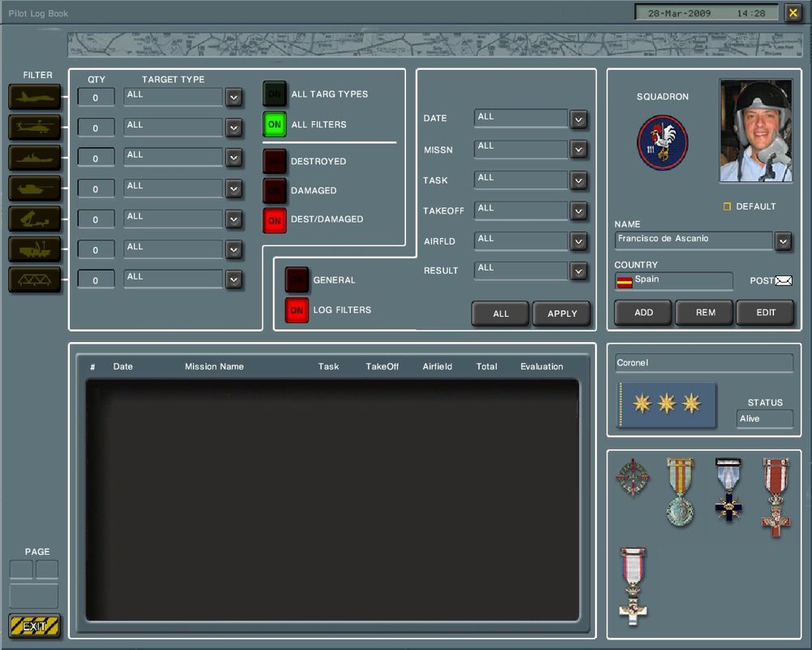Click the EDIT pilot button
Viewport: 812px width, 650px height.
tap(765, 313)
